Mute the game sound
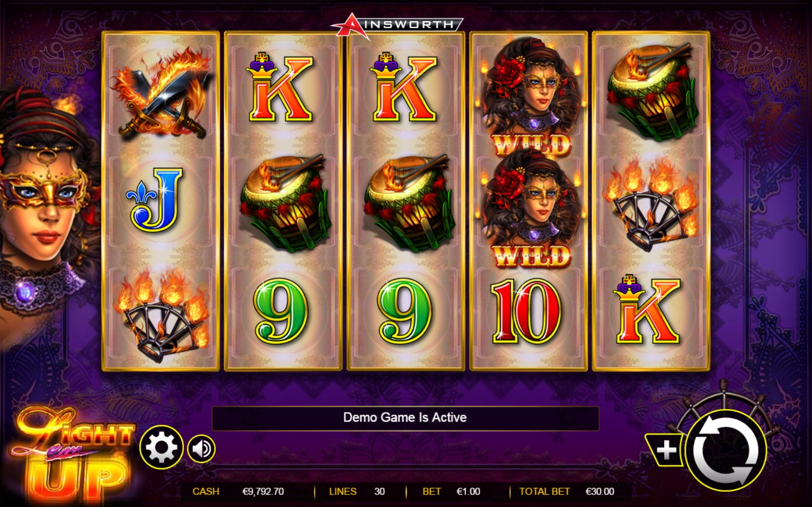The image size is (812, 507). (x=201, y=449)
